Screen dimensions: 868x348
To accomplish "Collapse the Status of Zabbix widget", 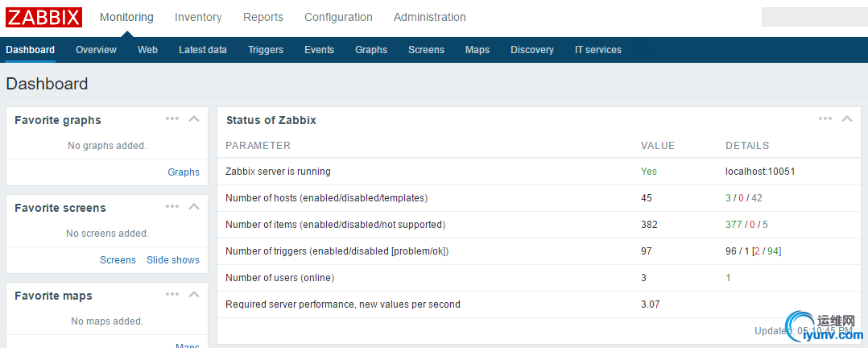I will pyautogui.click(x=846, y=118).
